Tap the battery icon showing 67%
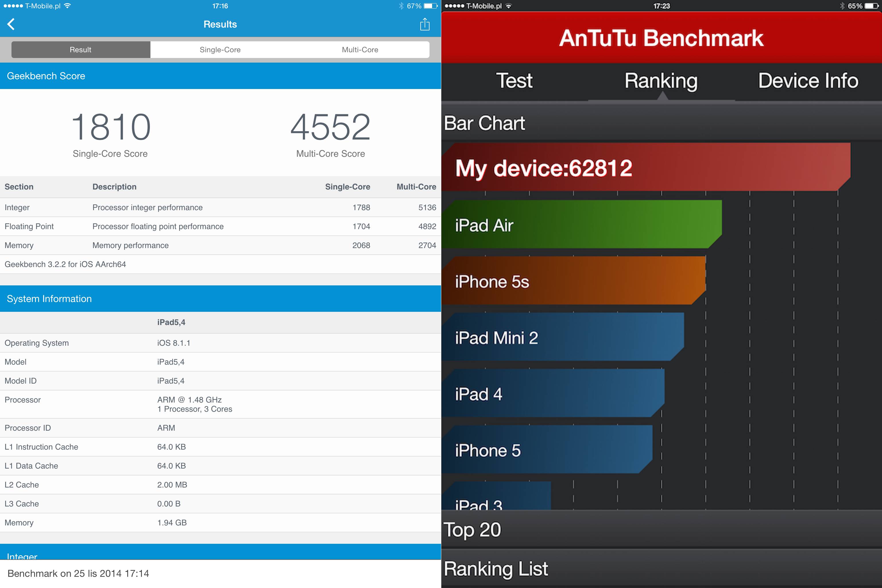 (x=430, y=6)
